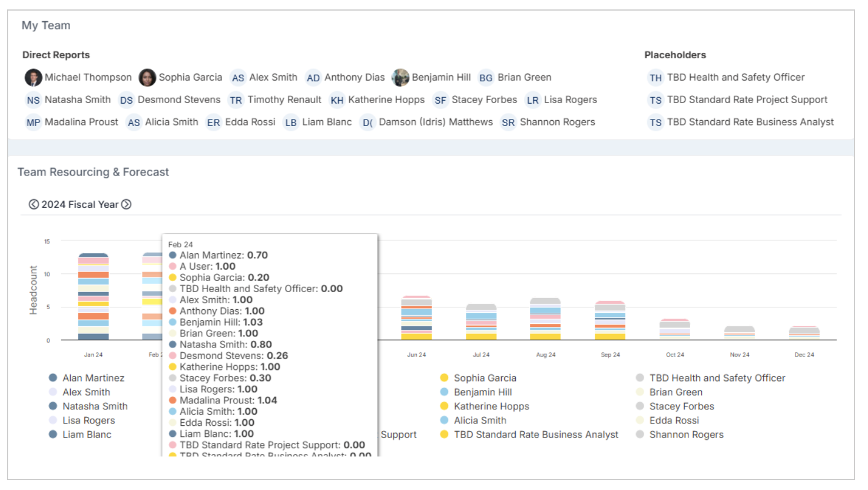Click tooltip row Madalina Proust: 1.04
This screenshot has height=490, width=868.
(223, 400)
